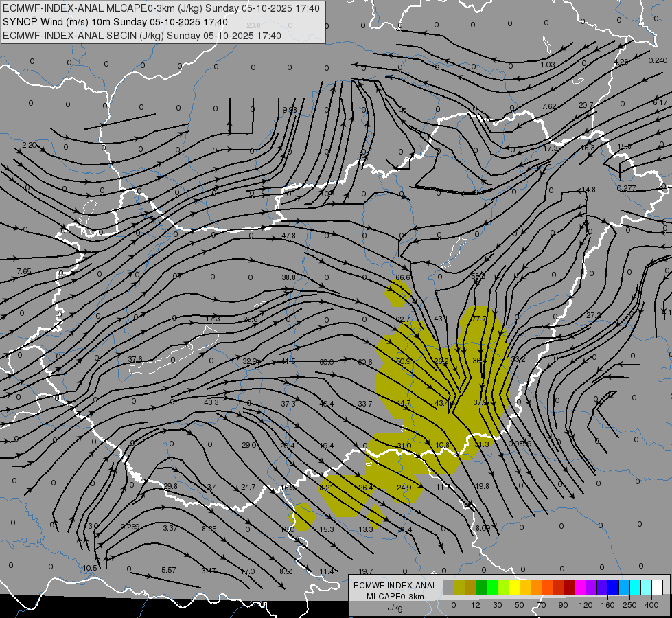
Task: Click the map value 62.7
Action: (403, 319)
